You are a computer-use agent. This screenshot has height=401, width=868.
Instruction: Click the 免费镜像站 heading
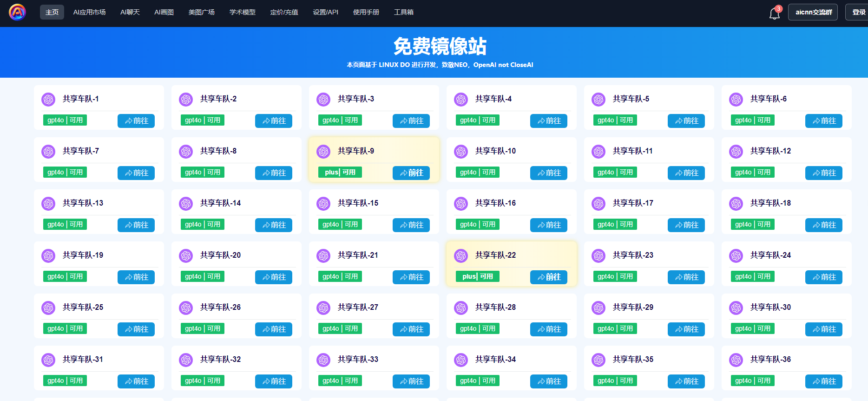point(440,46)
